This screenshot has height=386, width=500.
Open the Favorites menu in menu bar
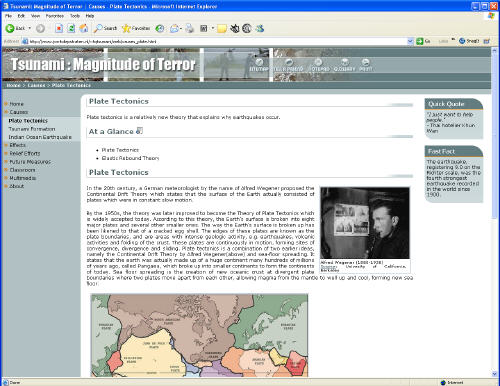pos(55,16)
